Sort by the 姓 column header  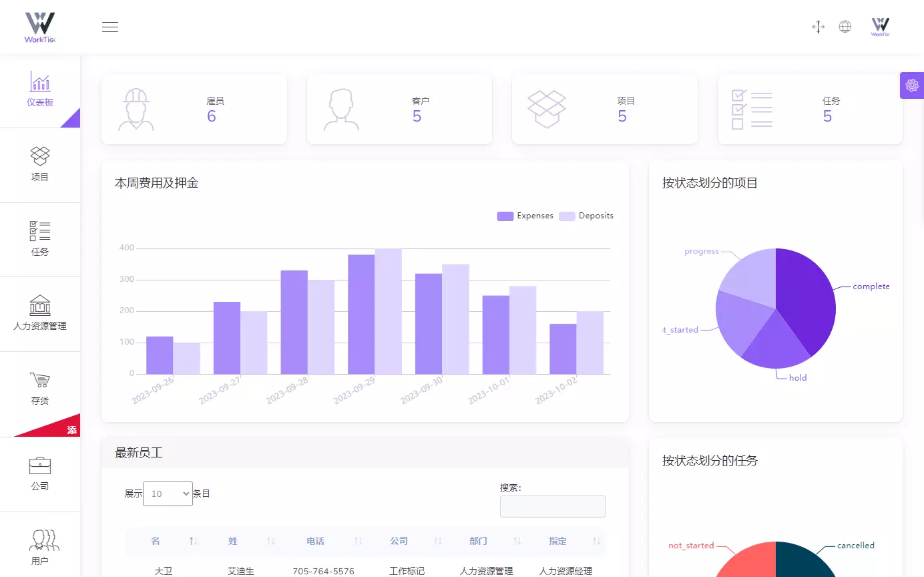tap(242, 541)
